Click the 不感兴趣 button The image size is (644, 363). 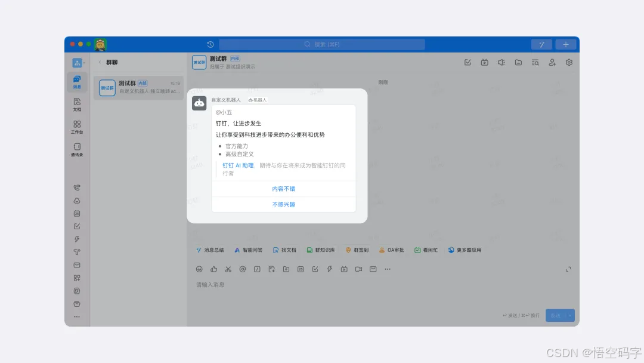283,204
